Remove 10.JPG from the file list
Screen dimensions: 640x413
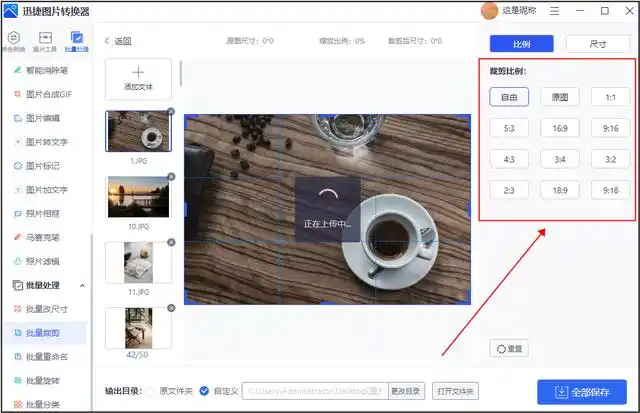[x=171, y=177]
